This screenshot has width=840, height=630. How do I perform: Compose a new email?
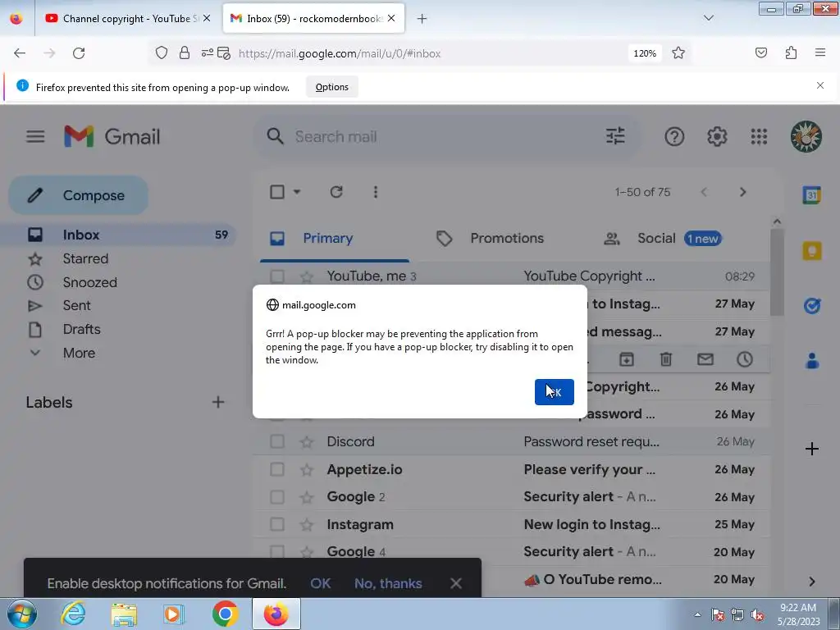point(78,195)
